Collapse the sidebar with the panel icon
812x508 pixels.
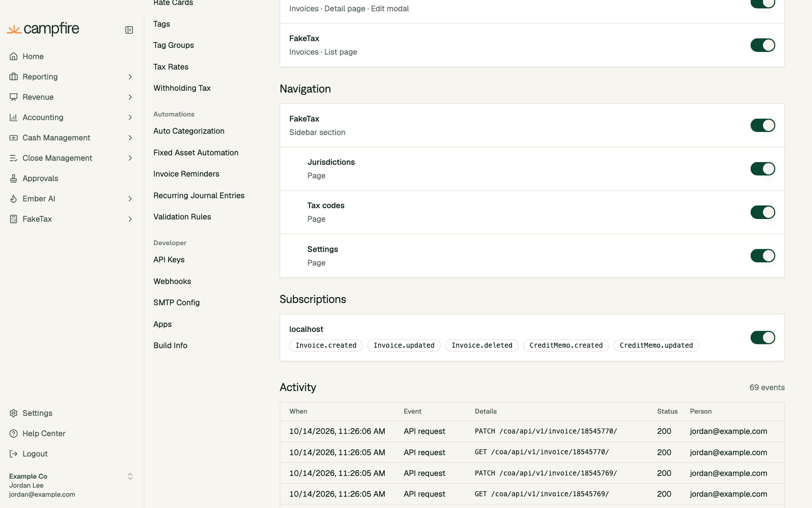coord(129,30)
